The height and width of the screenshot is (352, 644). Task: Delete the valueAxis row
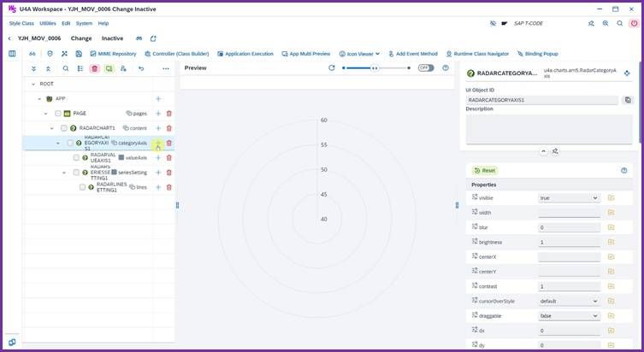(x=168, y=158)
